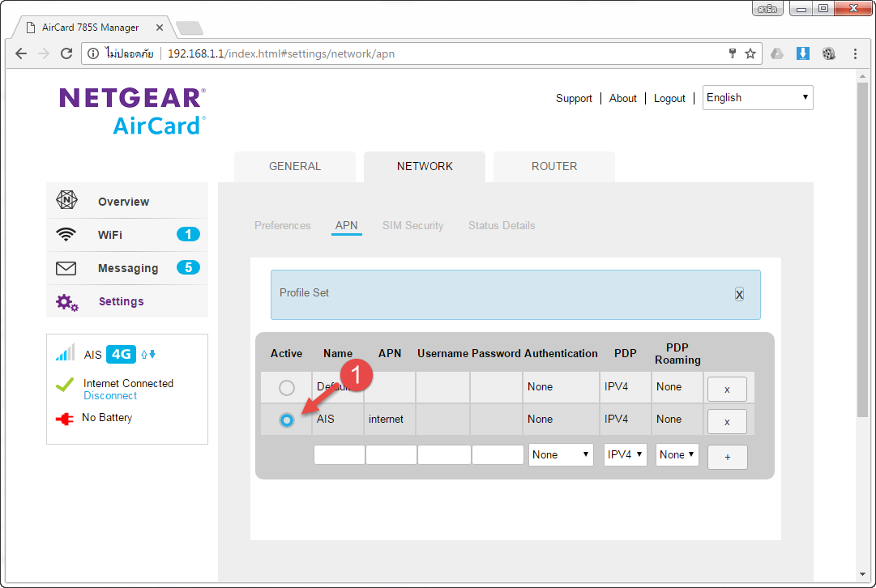876x588 pixels.
Task: Click the Settings gears icon
Action: [x=67, y=302]
